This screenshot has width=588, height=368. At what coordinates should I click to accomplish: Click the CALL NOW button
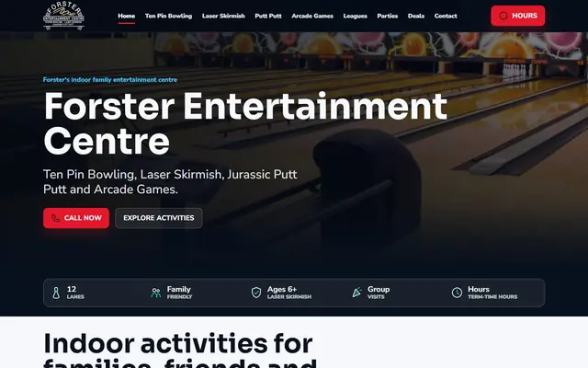click(76, 218)
